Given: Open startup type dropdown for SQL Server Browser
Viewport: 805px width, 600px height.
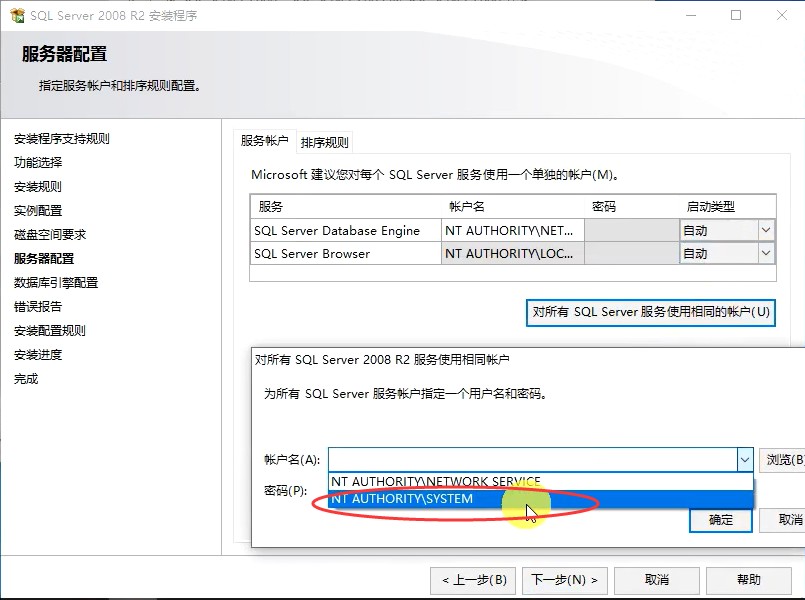Looking at the screenshot, I should click(766, 254).
